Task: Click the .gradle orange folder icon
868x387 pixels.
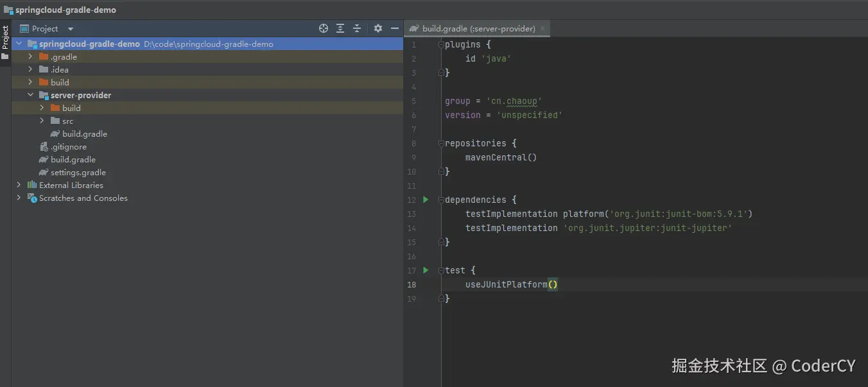Action: 44,56
